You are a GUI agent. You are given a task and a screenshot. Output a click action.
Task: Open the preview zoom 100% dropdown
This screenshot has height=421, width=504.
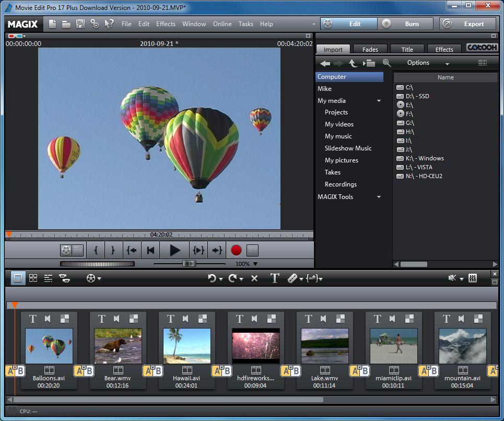(x=255, y=264)
